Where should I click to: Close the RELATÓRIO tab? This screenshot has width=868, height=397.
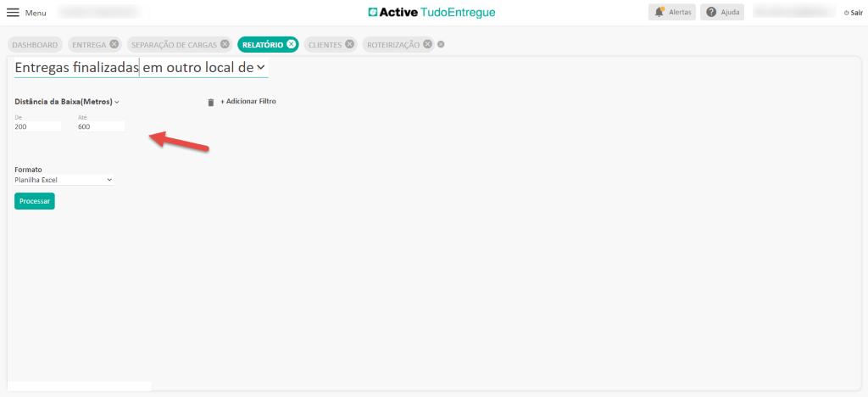[x=292, y=44]
